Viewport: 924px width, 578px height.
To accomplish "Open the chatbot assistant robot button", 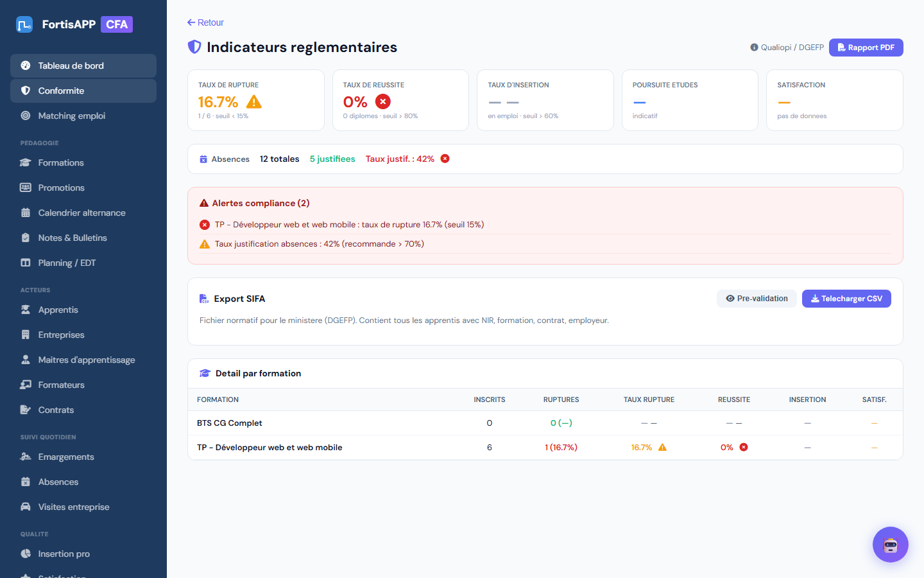I will (x=891, y=545).
